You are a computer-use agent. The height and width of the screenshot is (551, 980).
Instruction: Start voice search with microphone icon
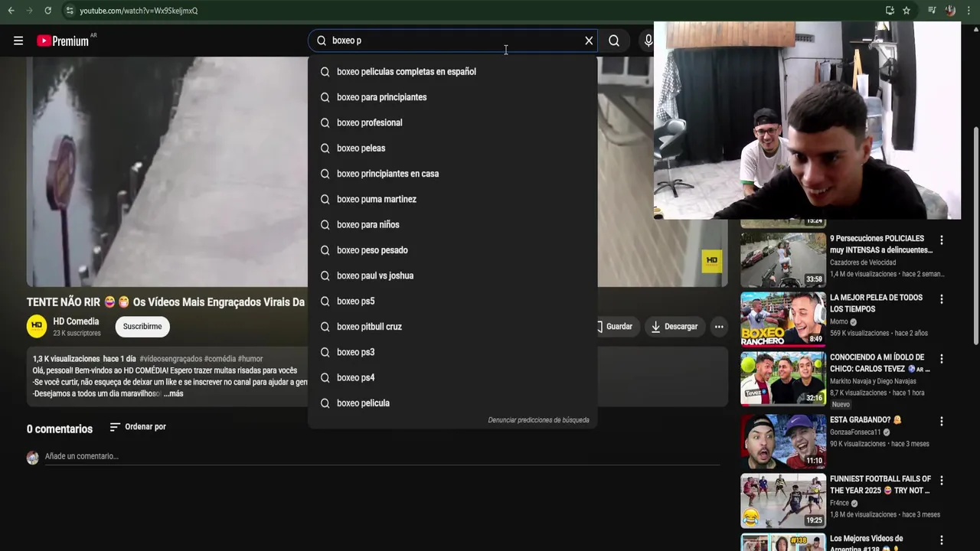[x=648, y=41]
